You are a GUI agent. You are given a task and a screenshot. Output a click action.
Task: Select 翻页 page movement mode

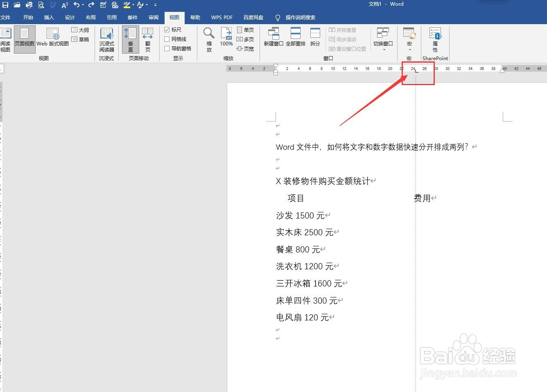(x=148, y=39)
